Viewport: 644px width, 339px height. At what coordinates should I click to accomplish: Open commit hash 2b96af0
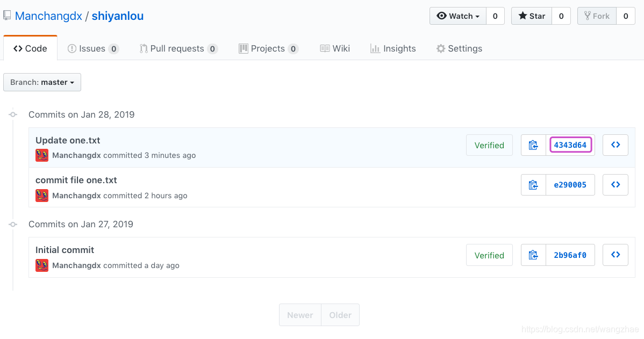pyautogui.click(x=570, y=255)
